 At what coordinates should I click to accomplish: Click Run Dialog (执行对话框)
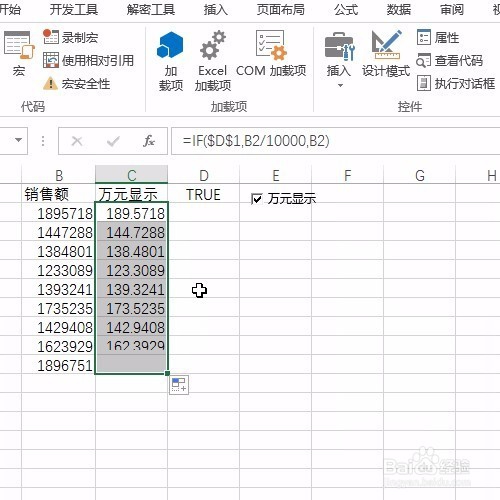456,83
